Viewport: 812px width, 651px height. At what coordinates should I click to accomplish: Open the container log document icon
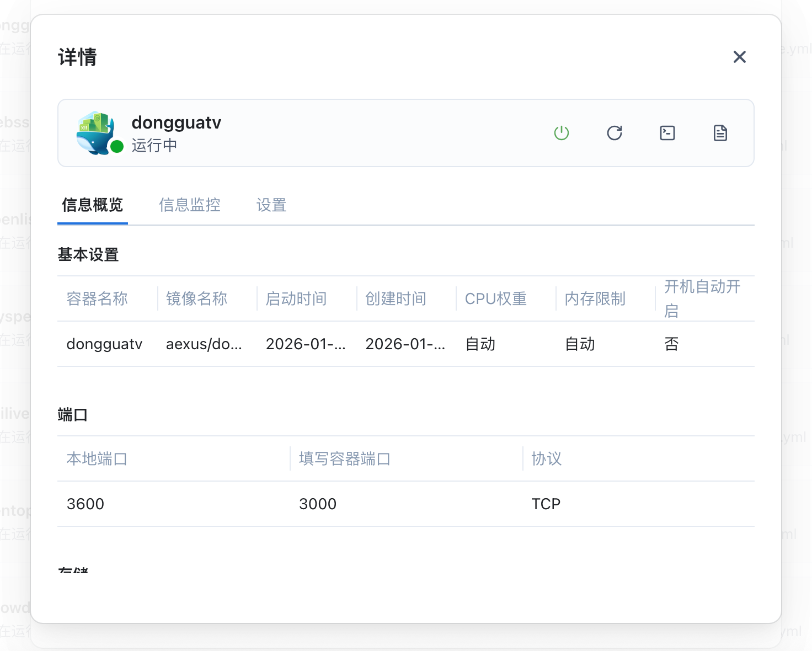pos(720,133)
